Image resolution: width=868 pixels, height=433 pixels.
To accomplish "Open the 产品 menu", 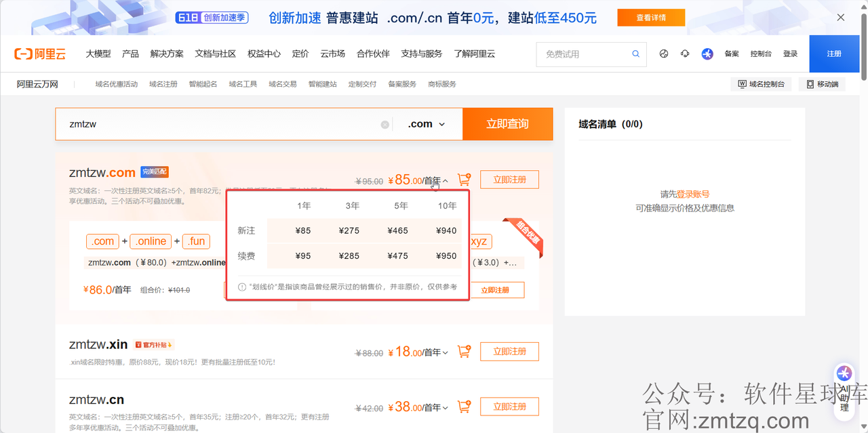I will coord(130,54).
